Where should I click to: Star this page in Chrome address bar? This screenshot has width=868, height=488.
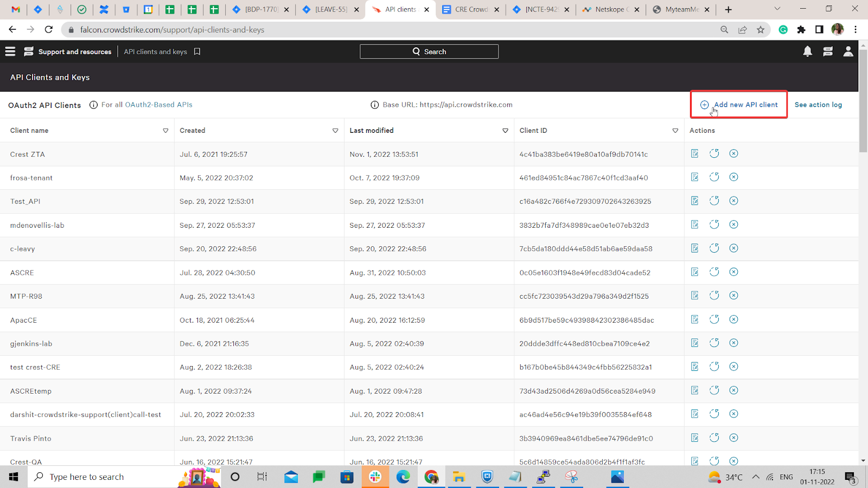[761, 30]
